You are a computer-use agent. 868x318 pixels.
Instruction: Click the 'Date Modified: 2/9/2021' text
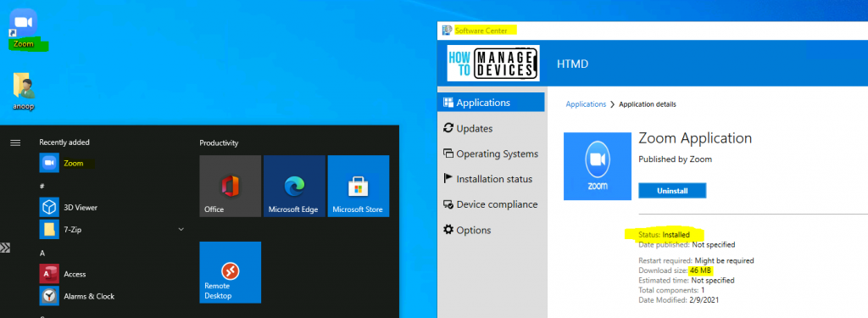(x=679, y=299)
